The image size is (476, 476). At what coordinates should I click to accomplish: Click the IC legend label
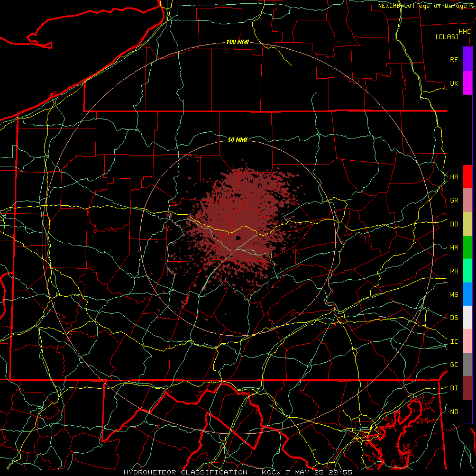click(454, 342)
